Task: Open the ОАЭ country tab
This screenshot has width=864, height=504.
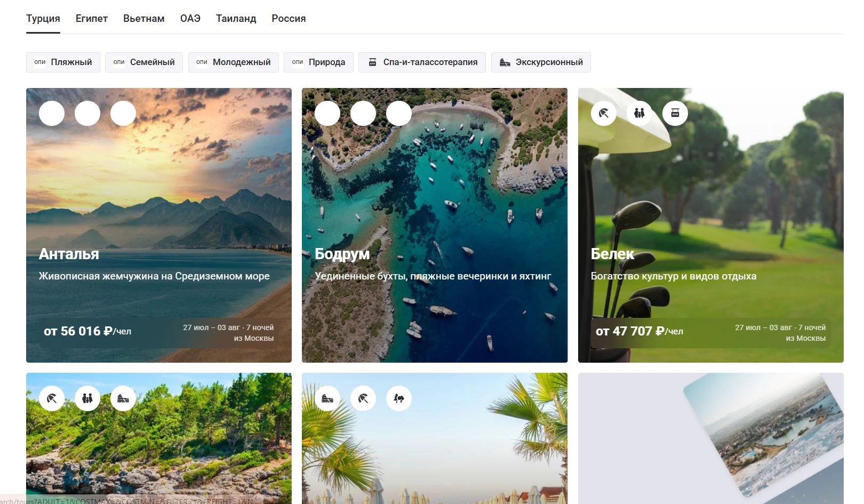Action: coord(190,19)
